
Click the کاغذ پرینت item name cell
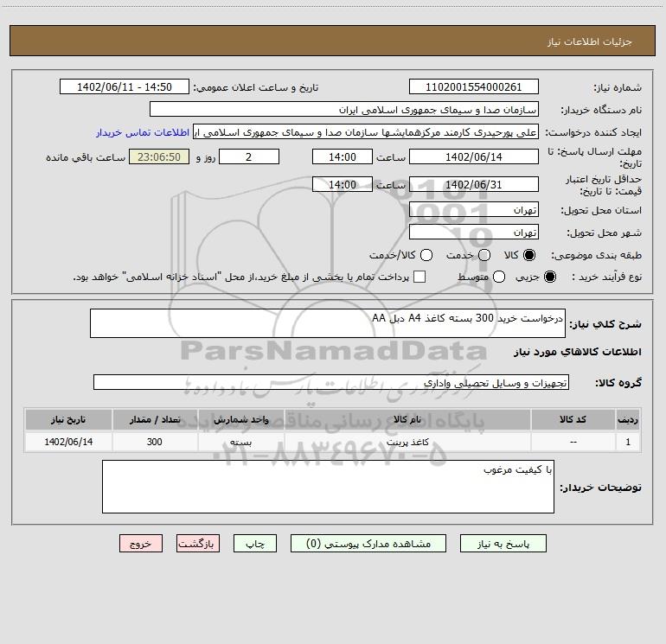coord(407,442)
